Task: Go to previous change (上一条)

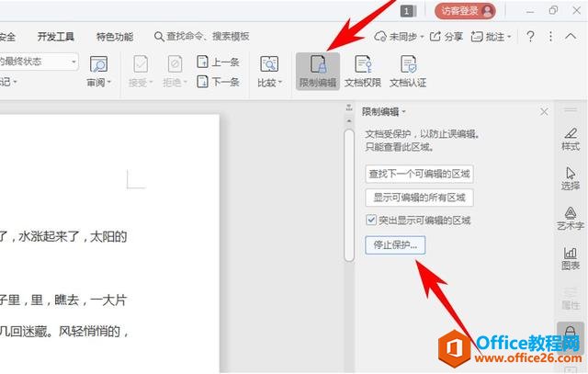Action: coord(219,62)
